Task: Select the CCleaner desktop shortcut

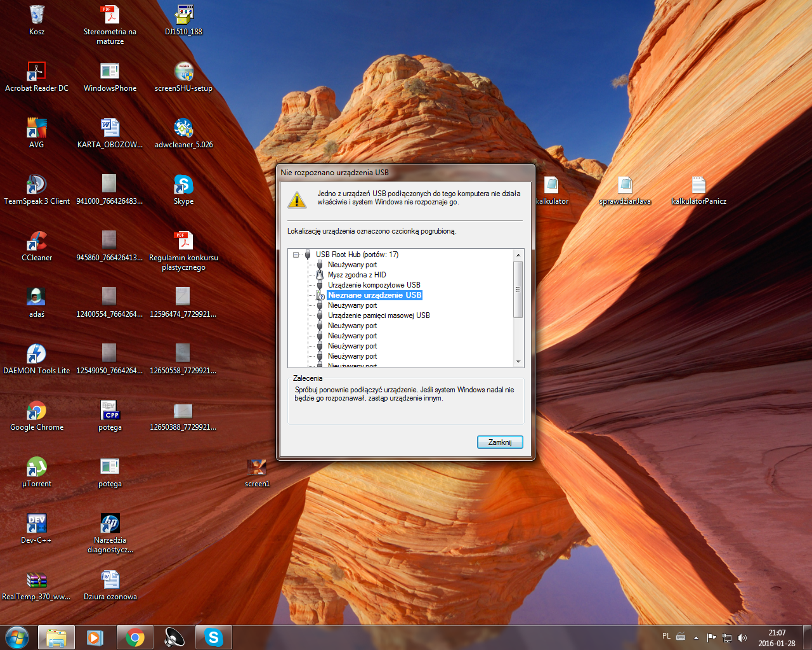Action: (x=37, y=241)
